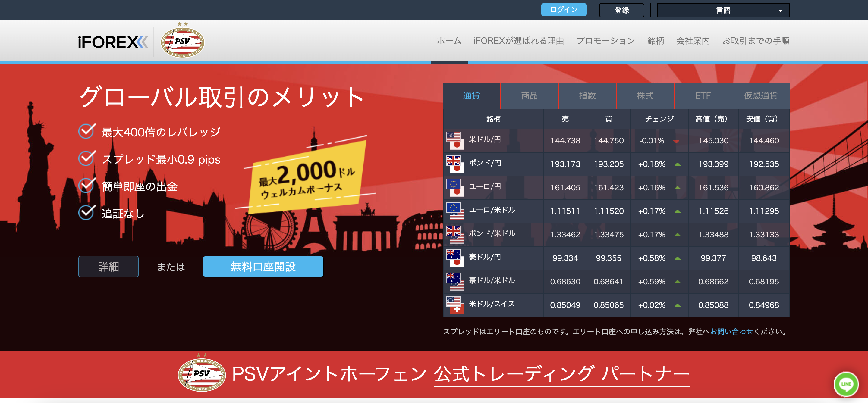Open the LINE chat bubble icon
This screenshot has height=403, width=868.
click(846, 384)
